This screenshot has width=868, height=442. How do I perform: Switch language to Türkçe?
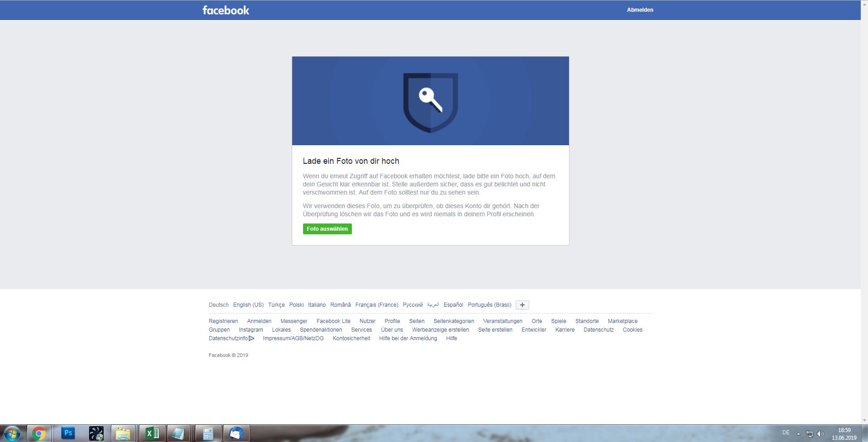(276, 305)
